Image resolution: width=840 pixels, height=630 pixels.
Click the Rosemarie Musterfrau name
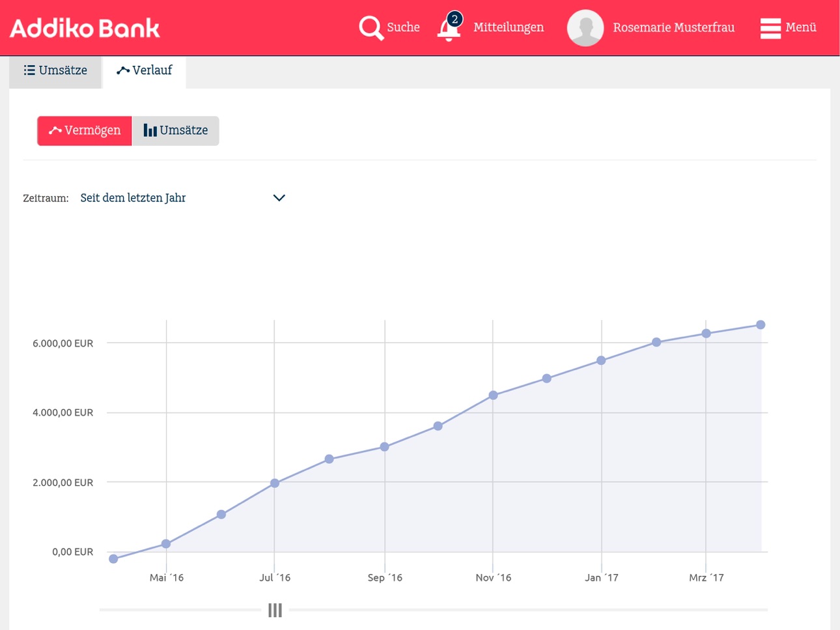(673, 27)
